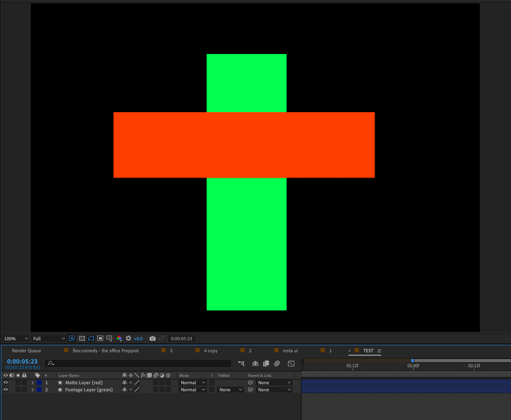Open the channel and color management settings
The image size is (511, 420).
(x=119, y=338)
